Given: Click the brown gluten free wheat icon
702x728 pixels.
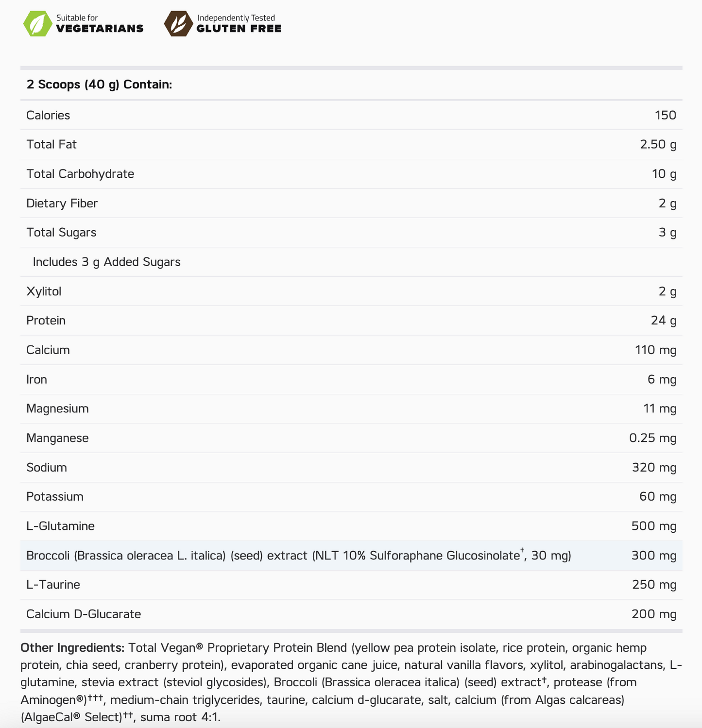Looking at the screenshot, I should (178, 24).
